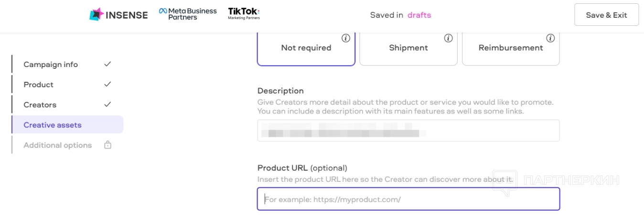Select the Not required delivery option

[x=306, y=48]
